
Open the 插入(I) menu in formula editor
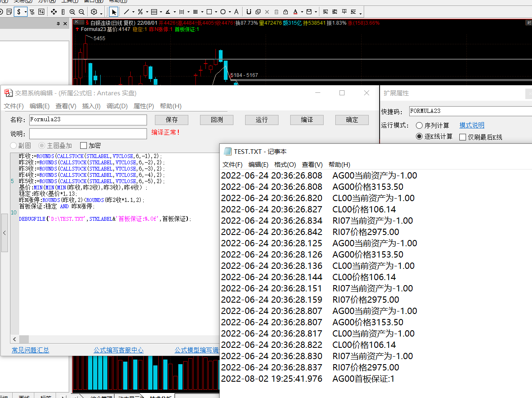click(91, 106)
